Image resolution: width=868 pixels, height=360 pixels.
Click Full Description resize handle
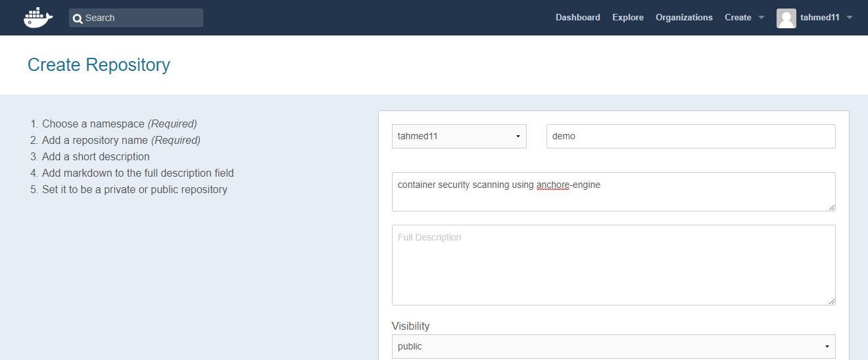pyautogui.click(x=831, y=301)
